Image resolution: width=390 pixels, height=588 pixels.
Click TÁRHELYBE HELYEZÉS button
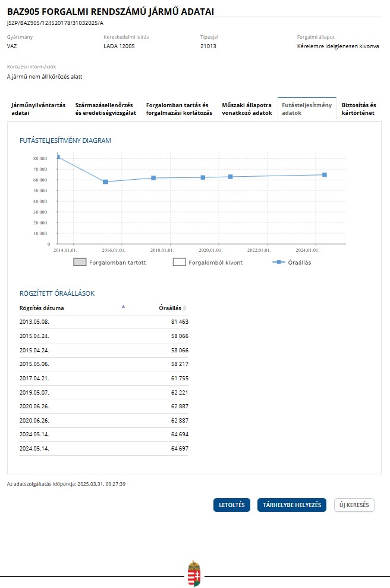tap(292, 505)
